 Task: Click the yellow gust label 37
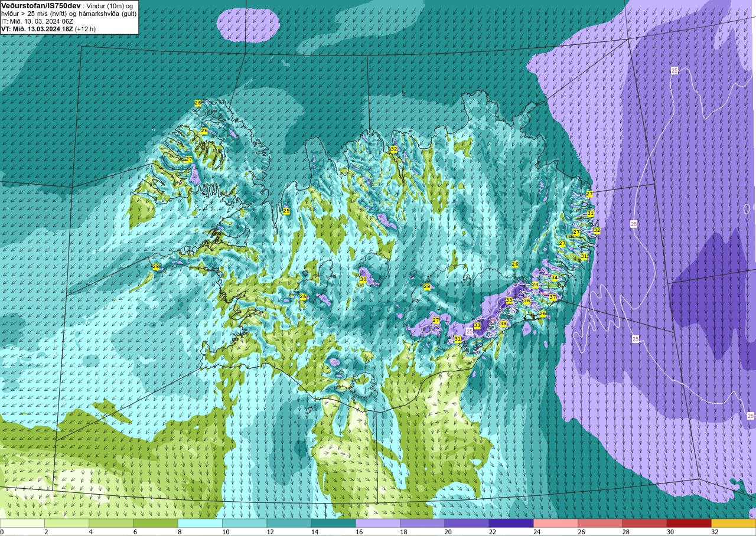tap(553, 298)
